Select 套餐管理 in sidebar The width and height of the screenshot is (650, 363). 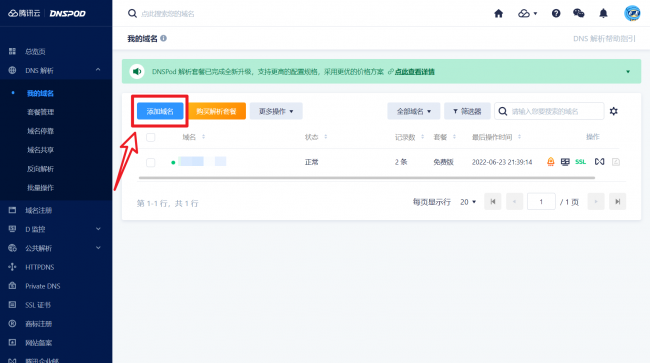tap(40, 112)
